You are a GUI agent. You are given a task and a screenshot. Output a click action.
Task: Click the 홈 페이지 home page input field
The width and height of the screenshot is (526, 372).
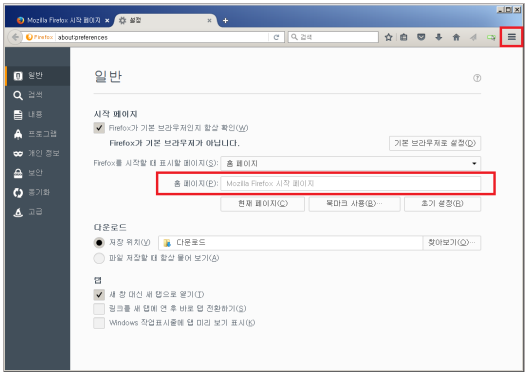point(351,183)
